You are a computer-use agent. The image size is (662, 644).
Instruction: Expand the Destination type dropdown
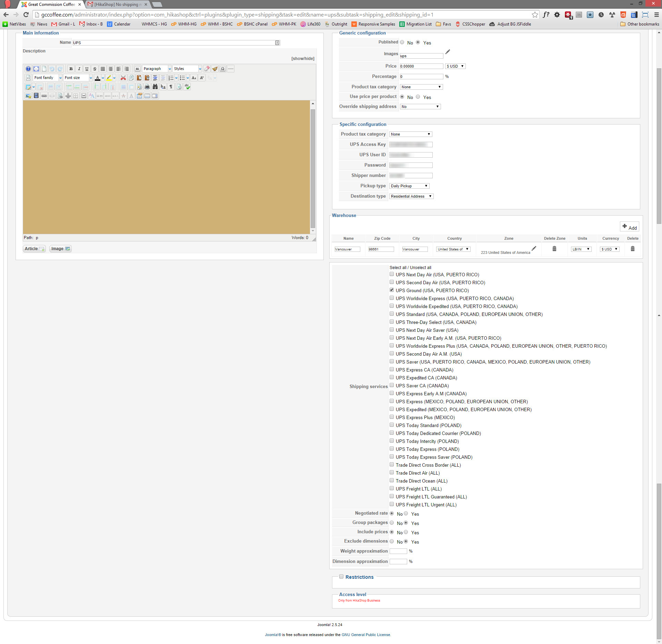point(411,196)
